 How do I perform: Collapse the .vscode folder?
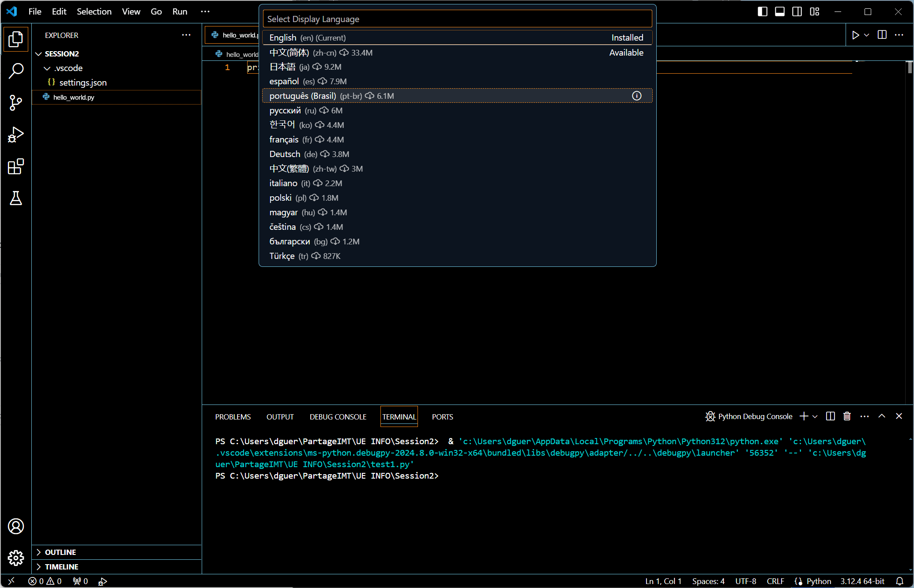pyautogui.click(x=47, y=68)
